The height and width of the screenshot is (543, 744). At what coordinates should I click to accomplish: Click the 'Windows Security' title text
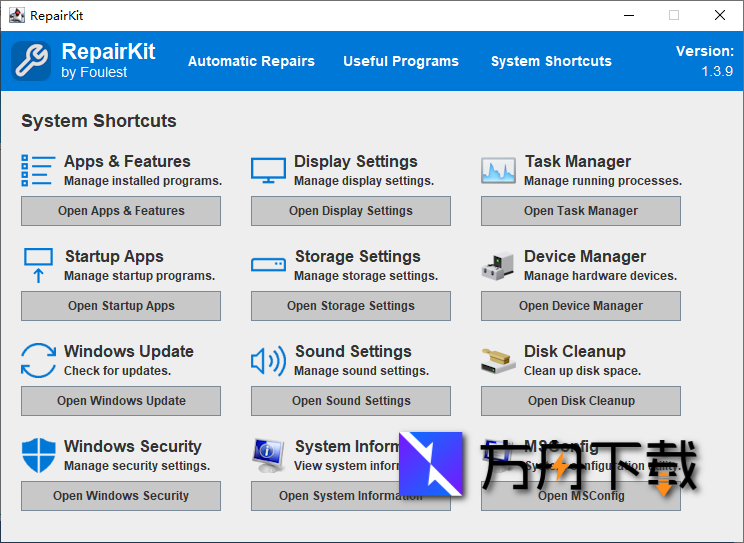132,446
